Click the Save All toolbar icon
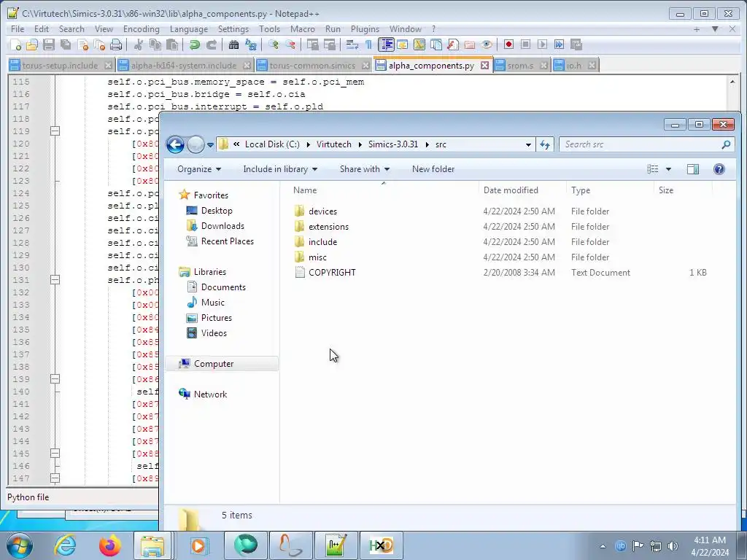This screenshot has width=747, height=560. pos(66,44)
